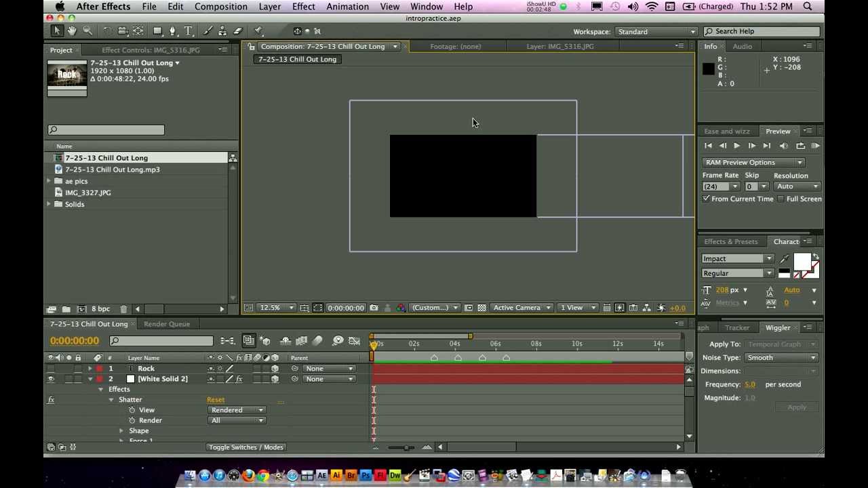Select the Pan Behind anchor tool

tap(138, 31)
